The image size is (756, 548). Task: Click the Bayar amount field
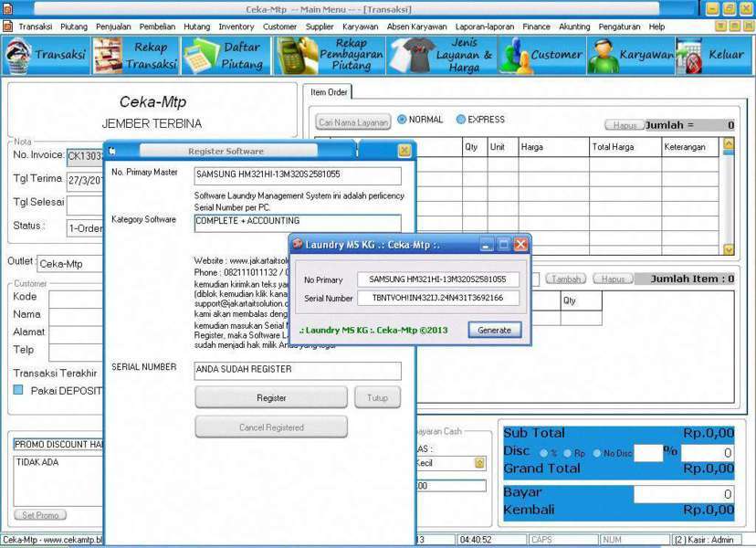684,494
